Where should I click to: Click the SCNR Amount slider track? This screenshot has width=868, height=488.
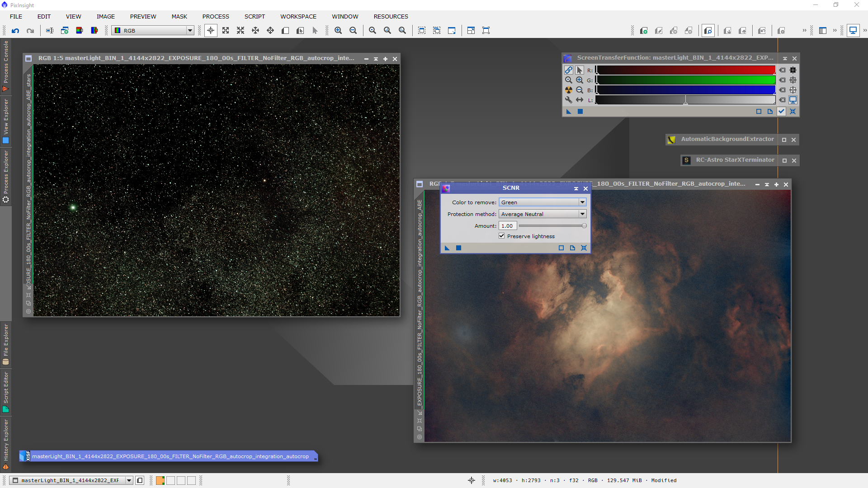(x=552, y=225)
